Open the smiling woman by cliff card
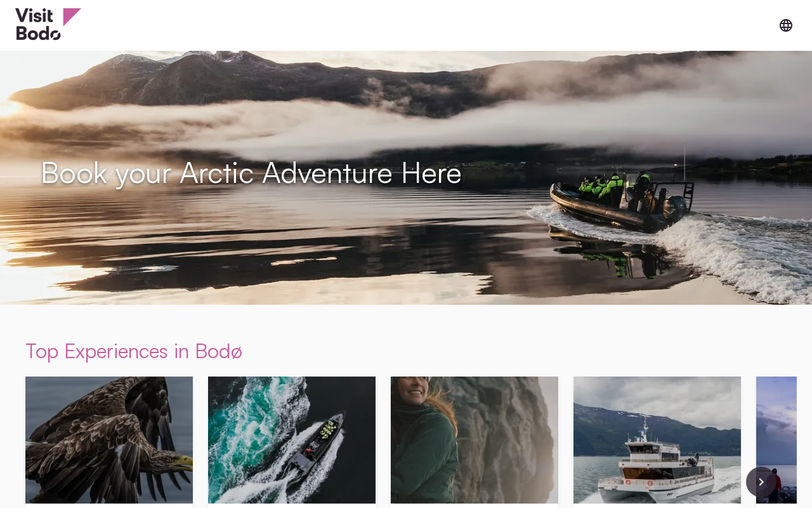812x508 pixels. click(475, 442)
